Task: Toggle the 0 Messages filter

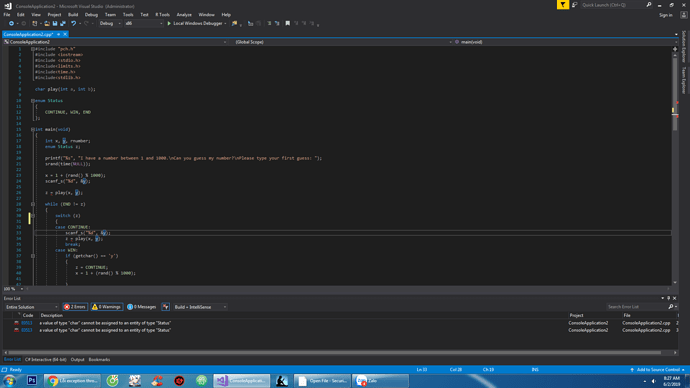Action: point(142,307)
